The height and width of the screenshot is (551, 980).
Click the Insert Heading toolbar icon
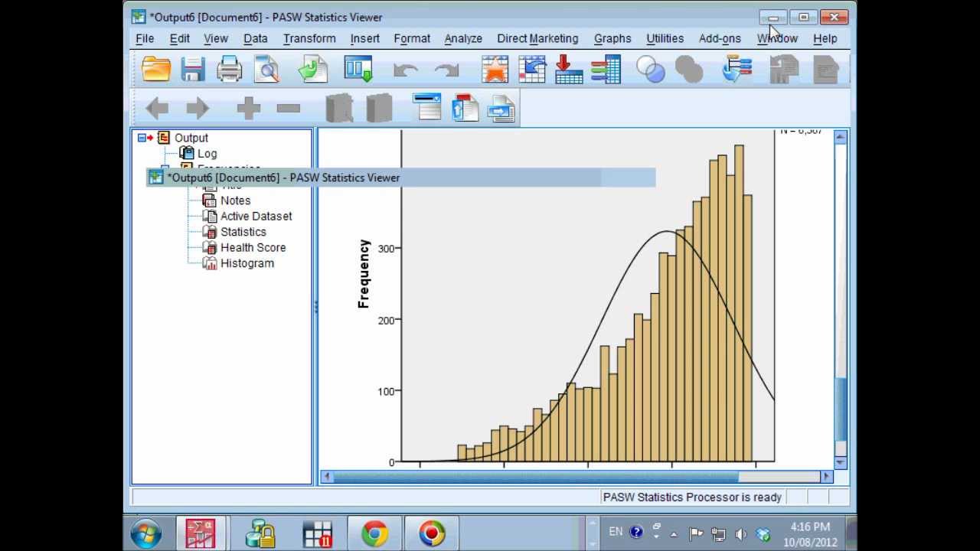click(x=427, y=108)
